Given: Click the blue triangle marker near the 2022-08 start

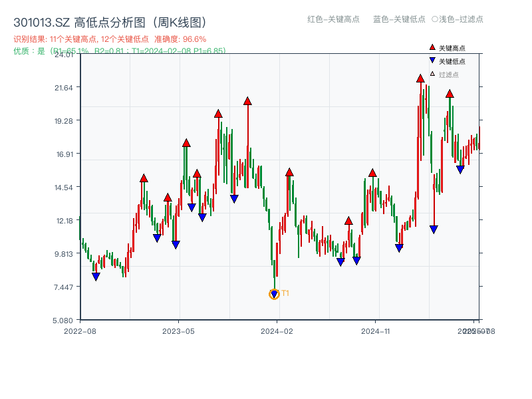Looking at the screenshot, I should point(95,275).
